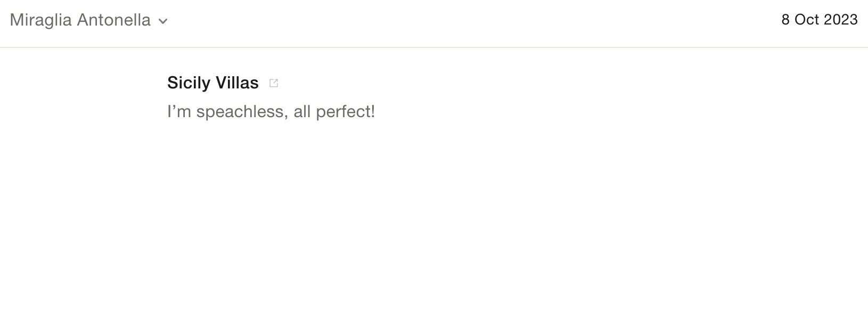The width and height of the screenshot is (868, 311).
Task: Open the Sicily Villas title link
Action: [212, 83]
